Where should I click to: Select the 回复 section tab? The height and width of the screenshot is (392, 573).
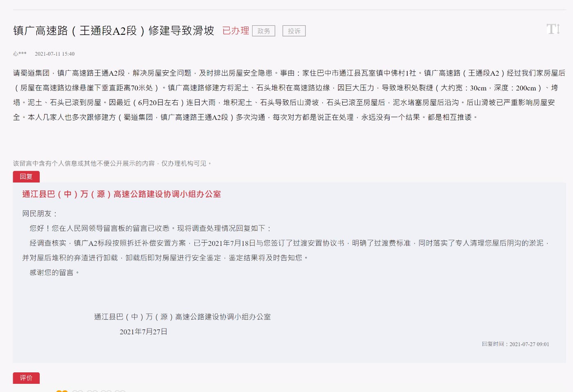(26, 176)
